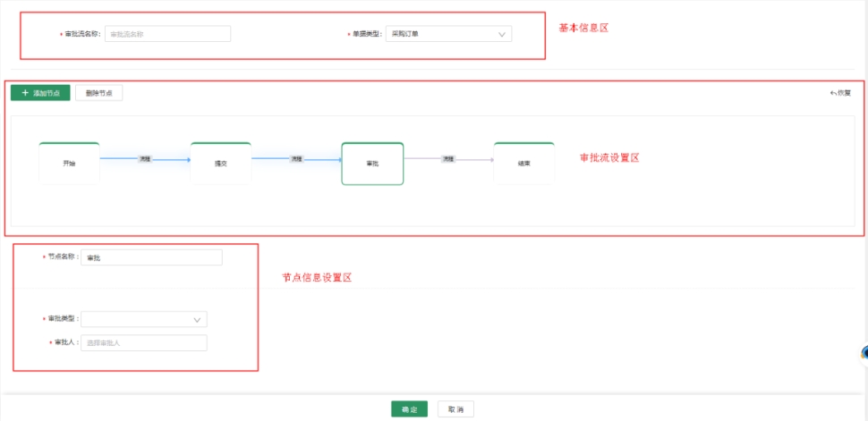Focus the 审批流名称 input field
Viewport: 868px width, 421px height.
[167, 34]
